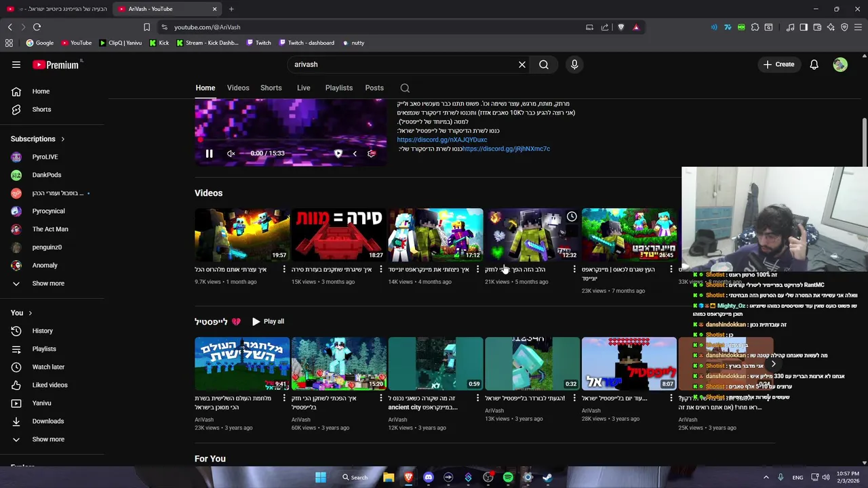Bookmark this page in the browser

coord(146,27)
